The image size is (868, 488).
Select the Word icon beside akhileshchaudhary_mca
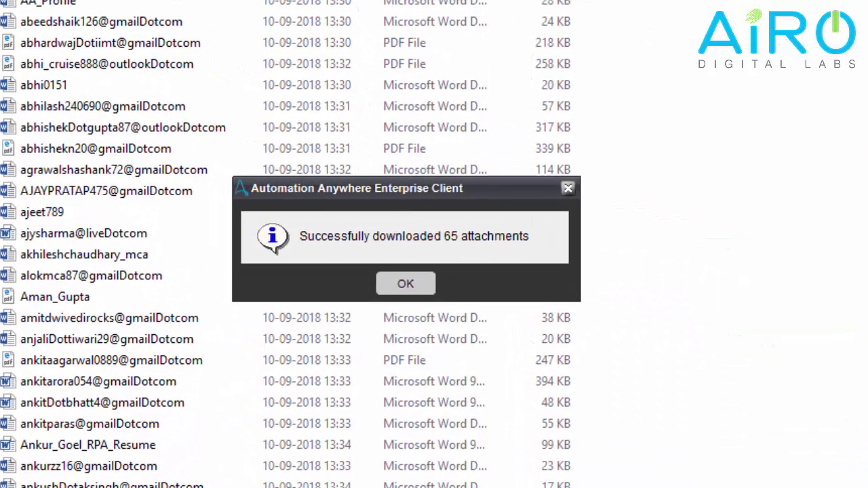coord(7,254)
